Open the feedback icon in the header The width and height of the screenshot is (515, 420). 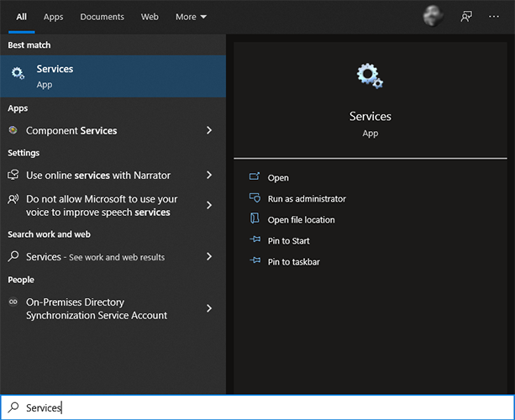[x=466, y=16]
